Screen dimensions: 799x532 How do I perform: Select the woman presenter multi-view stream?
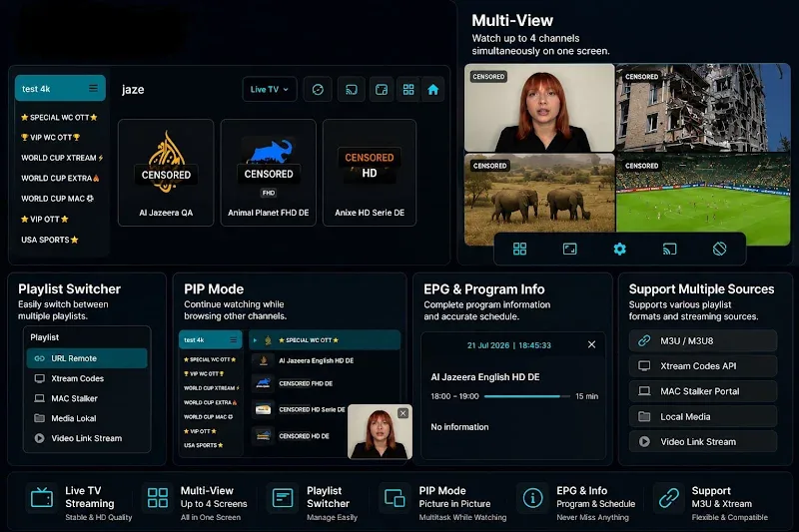[x=539, y=108]
